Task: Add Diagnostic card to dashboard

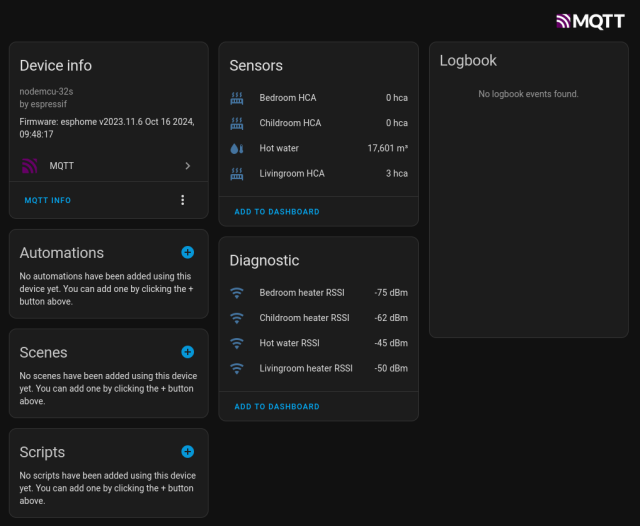Action: click(277, 407)
